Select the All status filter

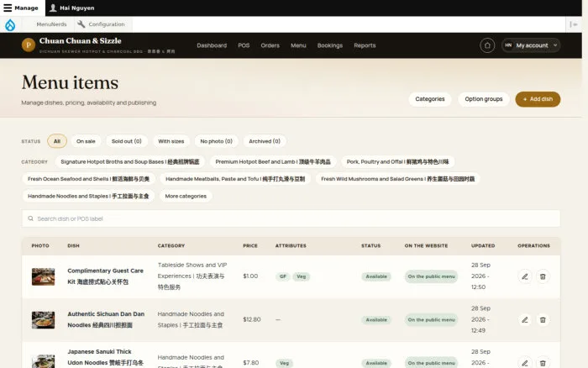tap(57, 141)
